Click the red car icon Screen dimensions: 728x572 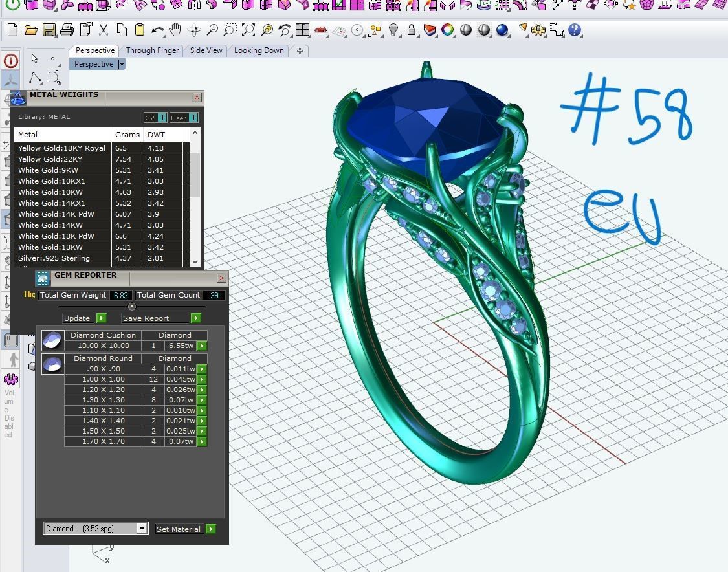[x=320, y=30]
